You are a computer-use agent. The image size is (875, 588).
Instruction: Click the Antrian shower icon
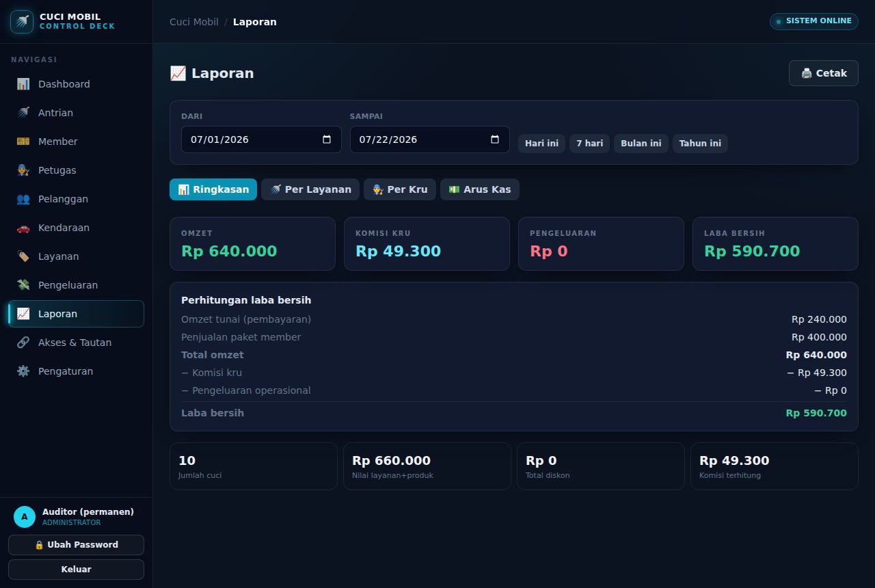tap(23, 113)
